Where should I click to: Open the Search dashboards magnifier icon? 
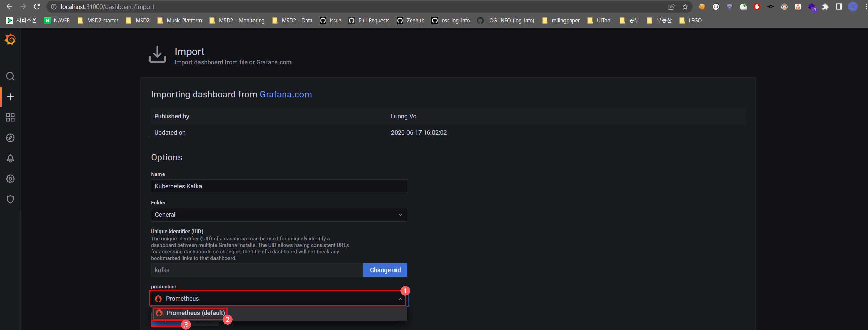(10, 76)
